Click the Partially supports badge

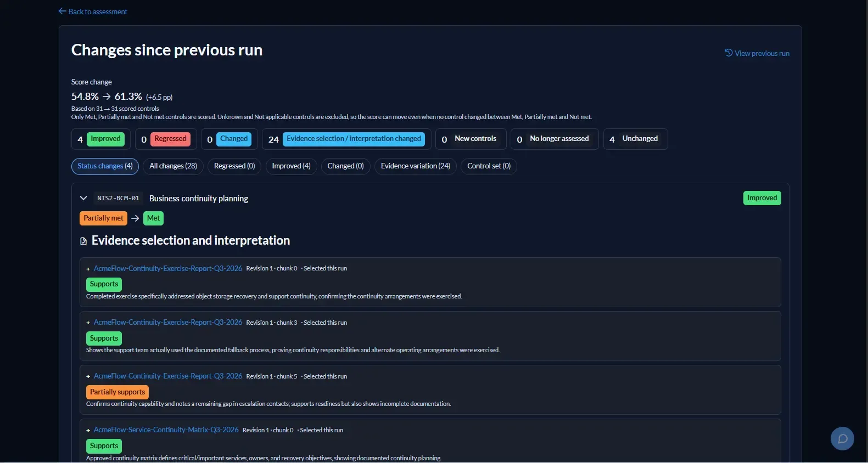(x=117, y=392)
